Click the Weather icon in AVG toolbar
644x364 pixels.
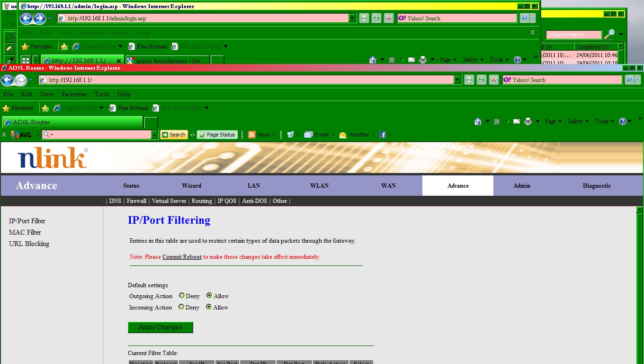point(343,135)
